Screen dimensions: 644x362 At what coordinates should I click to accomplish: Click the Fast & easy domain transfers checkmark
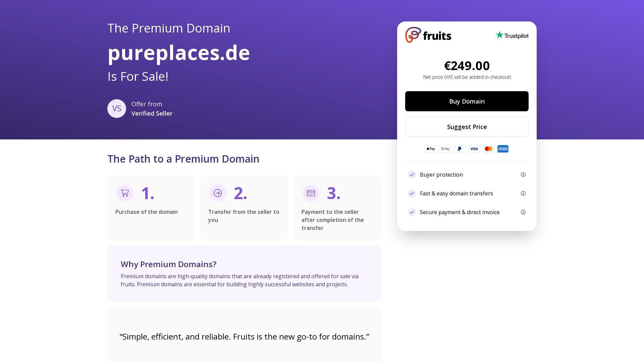(x=412, y=193)
